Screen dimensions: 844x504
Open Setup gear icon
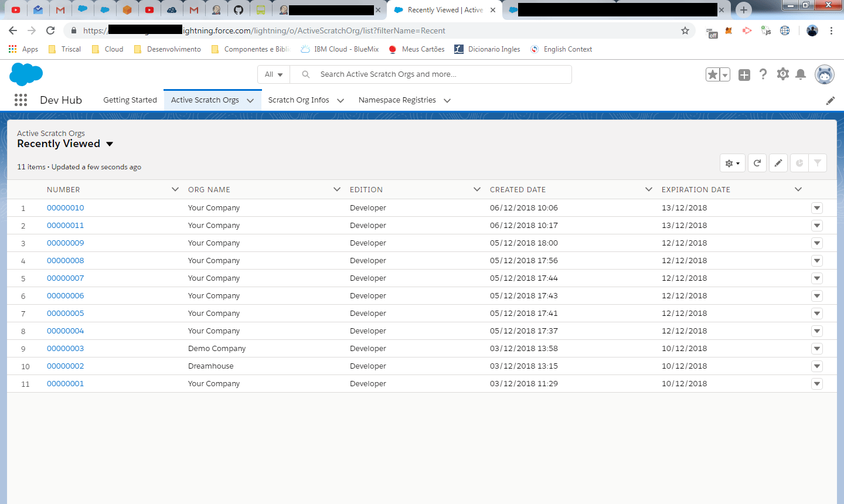pos(782,74)
